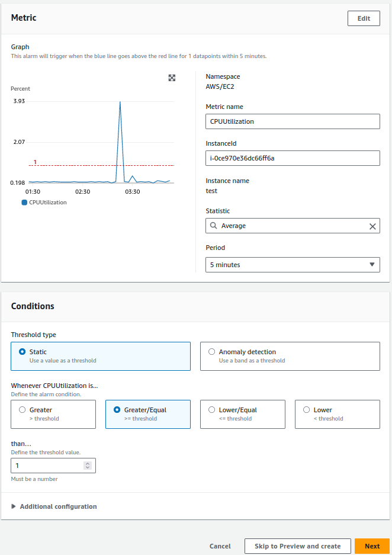The height and width of the screenshot is (555, 392).
Task: Click Skip to Preview and create
Action: click(297, 546)
